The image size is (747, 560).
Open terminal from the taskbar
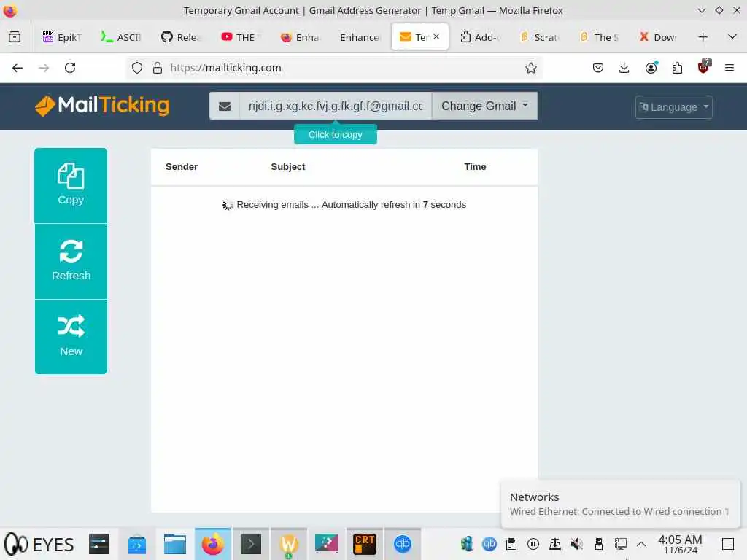click(x=251, y=544)
